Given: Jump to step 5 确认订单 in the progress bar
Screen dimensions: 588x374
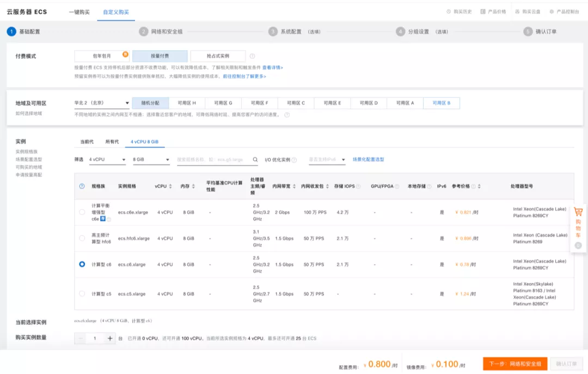Looking at the screenshot, I should click(540, 32).
